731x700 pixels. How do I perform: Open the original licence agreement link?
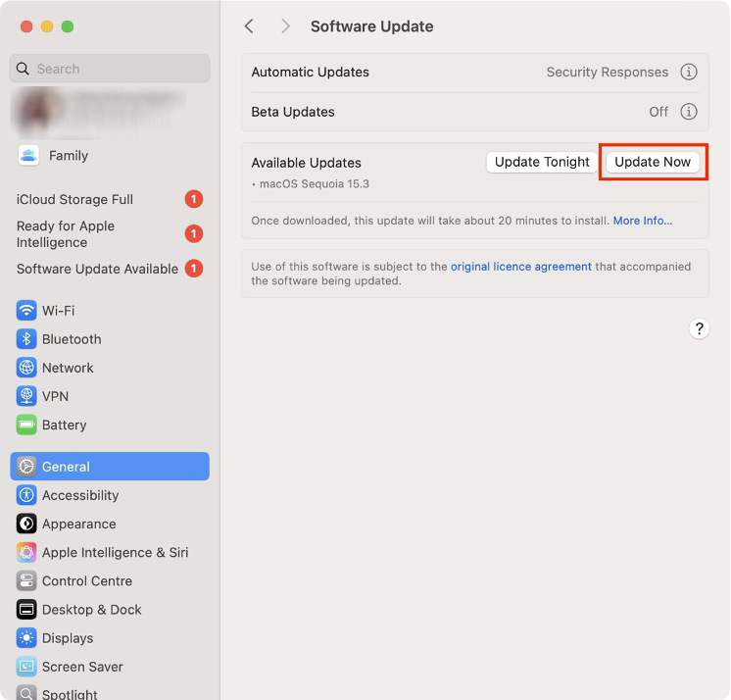pos(520,267)
